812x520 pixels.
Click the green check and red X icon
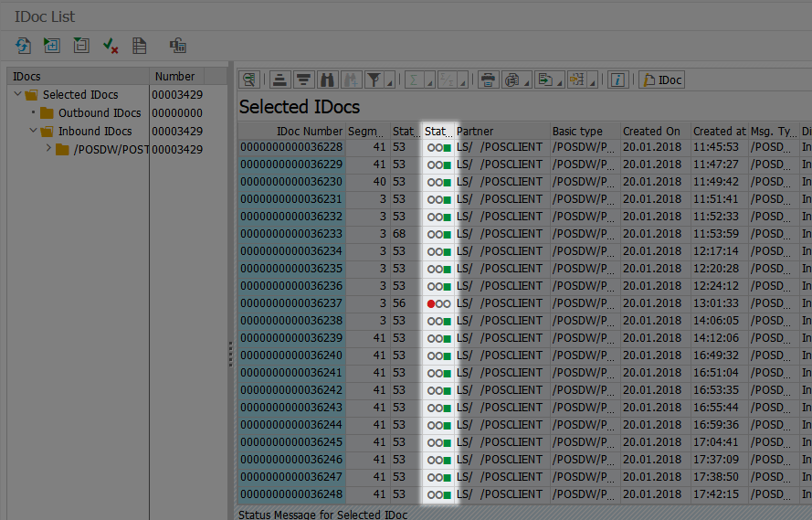[x=111, y=45]
